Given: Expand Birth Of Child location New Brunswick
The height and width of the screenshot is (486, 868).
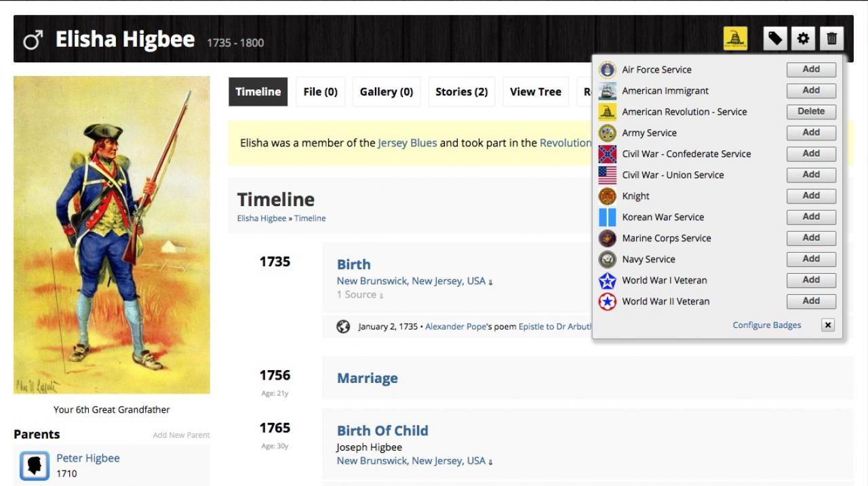Looking at the screenshot, I should (x=414, y=461).
